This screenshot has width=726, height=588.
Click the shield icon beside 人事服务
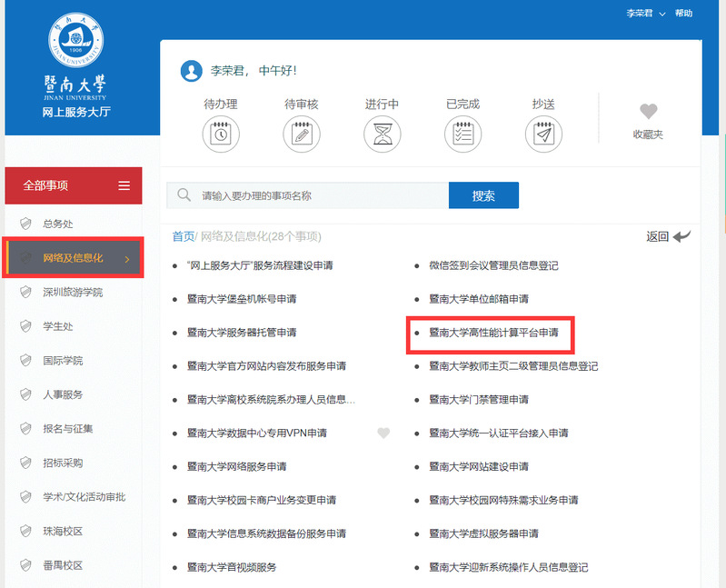[26, 394]
